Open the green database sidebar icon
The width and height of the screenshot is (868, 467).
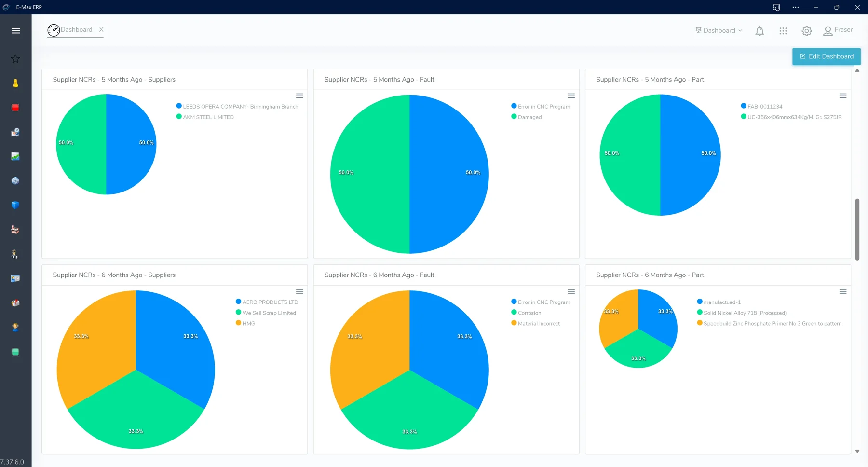tap(15, 352)
